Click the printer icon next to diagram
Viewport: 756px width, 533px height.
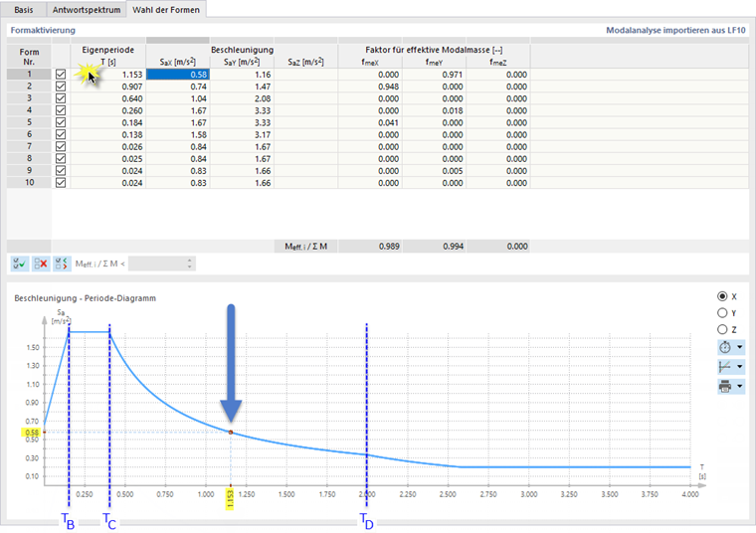[724, 386]
